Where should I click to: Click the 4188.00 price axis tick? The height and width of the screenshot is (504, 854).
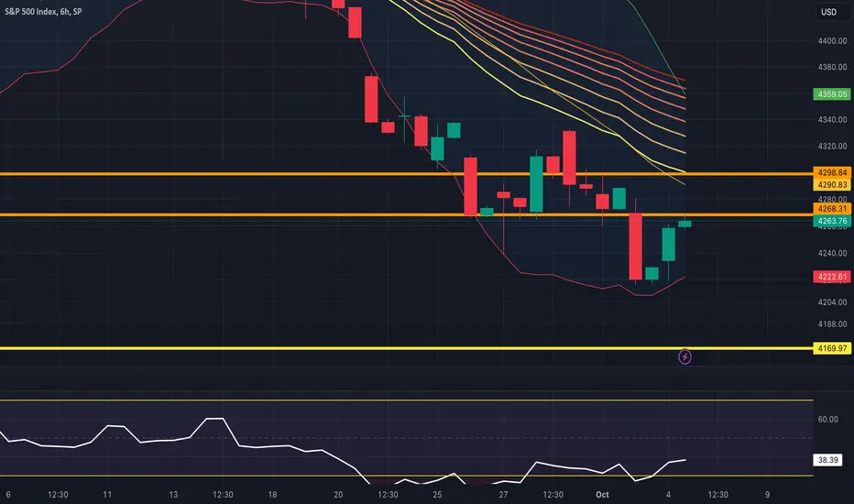point(832,323)
